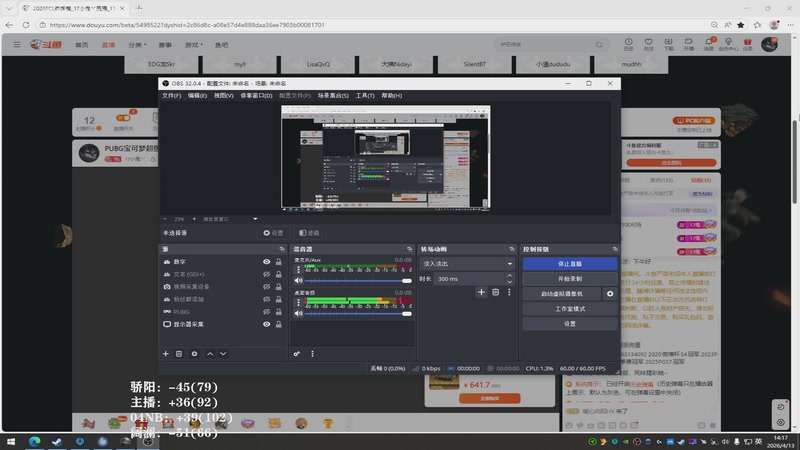Show the 视频采集设备 source
This screenshot has height=450, width=800.
(266, 287)
